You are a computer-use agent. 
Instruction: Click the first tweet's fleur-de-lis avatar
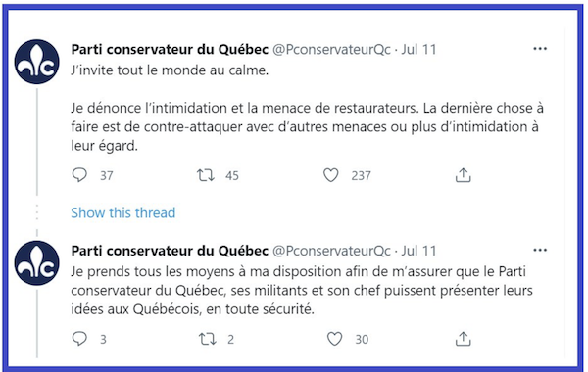37,62
